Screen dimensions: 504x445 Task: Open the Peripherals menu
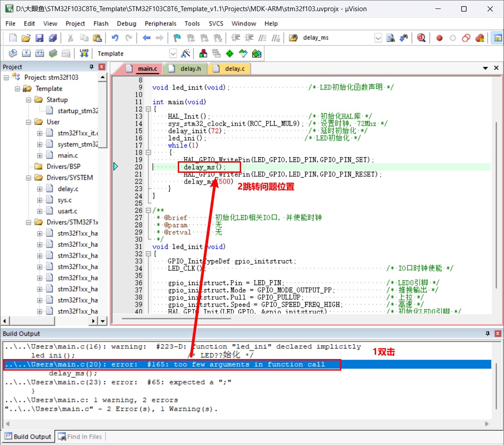(160, 24)
